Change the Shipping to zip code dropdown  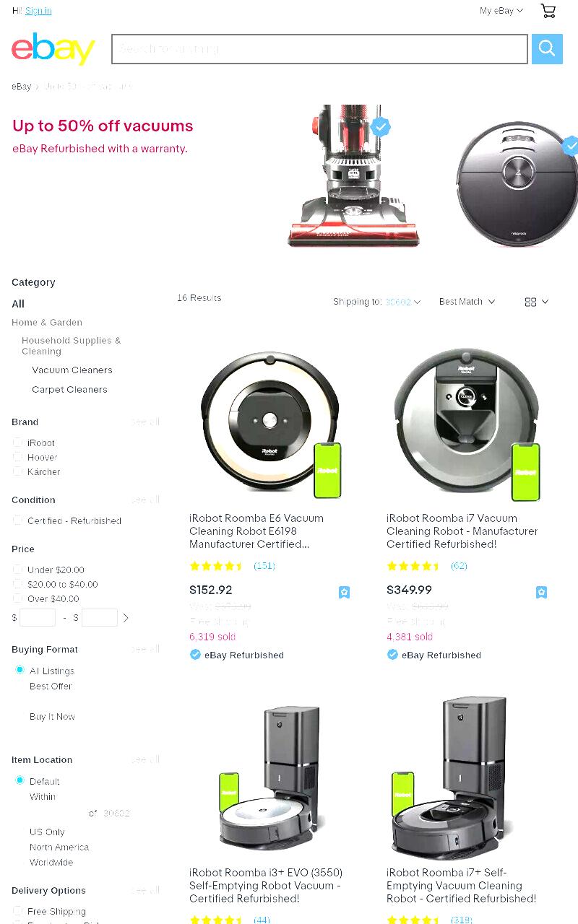click(402, 302)
